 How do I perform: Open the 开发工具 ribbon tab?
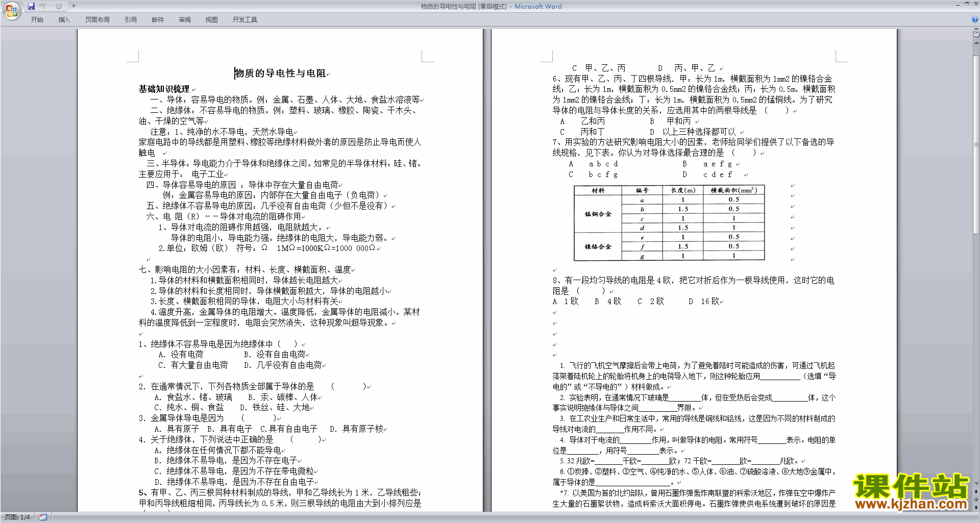click(245, 19)
